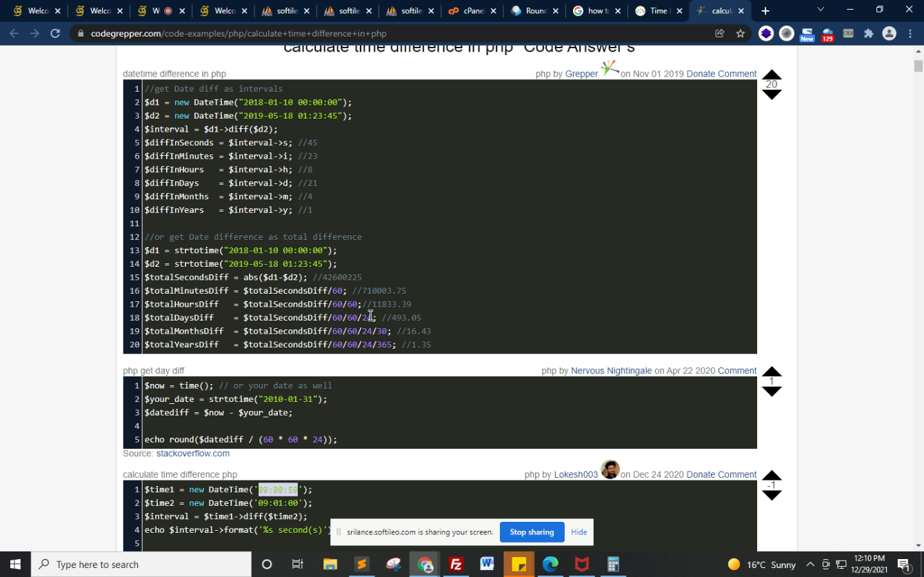Image resolution: width=924 pixels, height=577 pixels.
Task: Open FileZilla from the taskbar
Action: (x=456, y=564)
